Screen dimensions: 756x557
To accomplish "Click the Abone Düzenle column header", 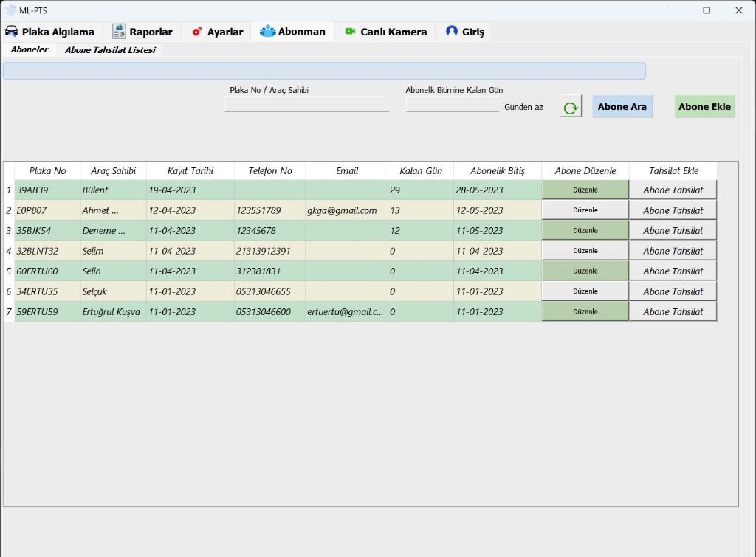I will point(585,170).
